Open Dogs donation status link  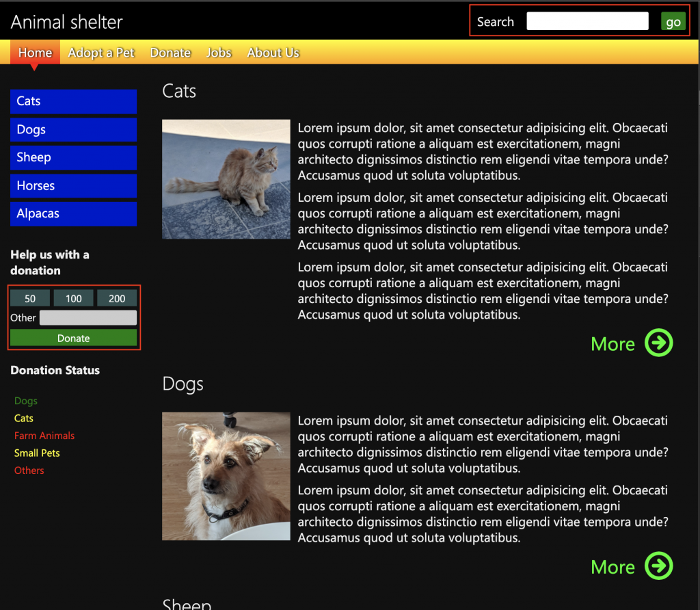pyautogui.click(x=26, y=401)
